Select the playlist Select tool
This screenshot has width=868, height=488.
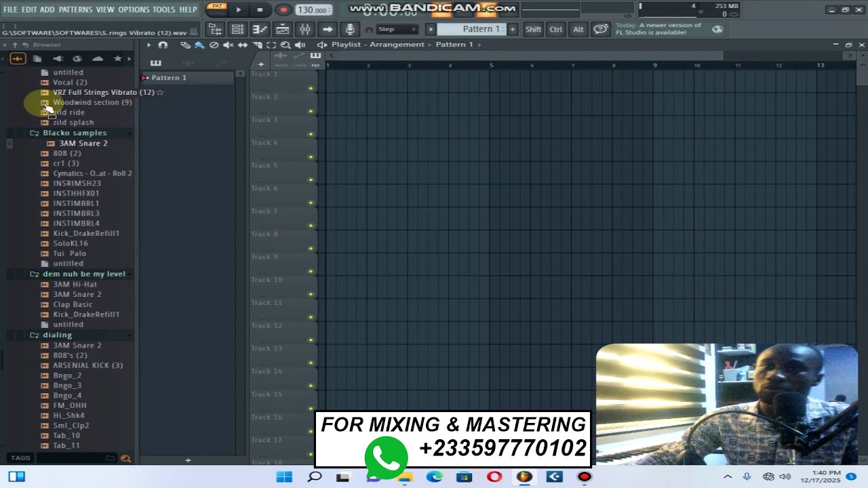click(x=271, y=45)
